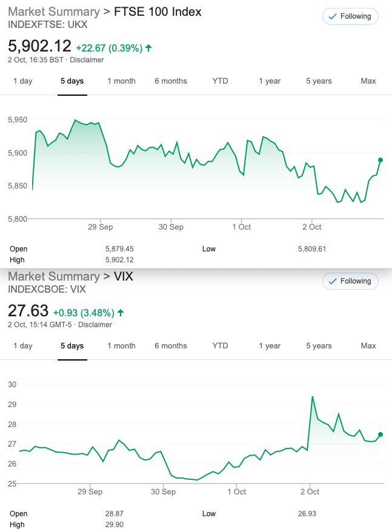
Task: Click '1 Oct' axis label on VIX chart
Action: pos(236,491)
